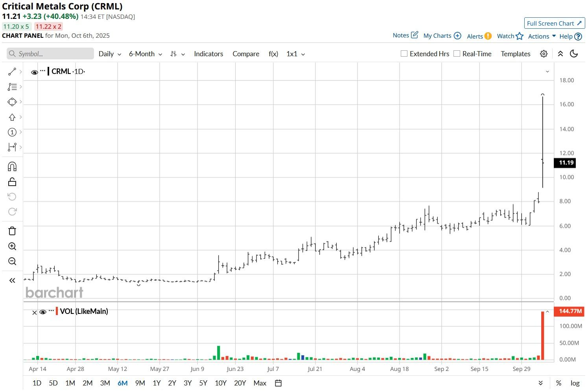Open the Daily frequency dropdown
588x391 pixels.
point(110,54)
